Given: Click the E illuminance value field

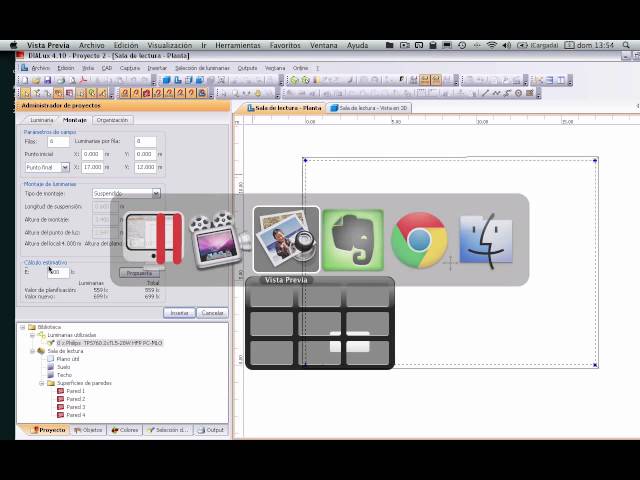Looking at the screenshot, I should 58,272.
